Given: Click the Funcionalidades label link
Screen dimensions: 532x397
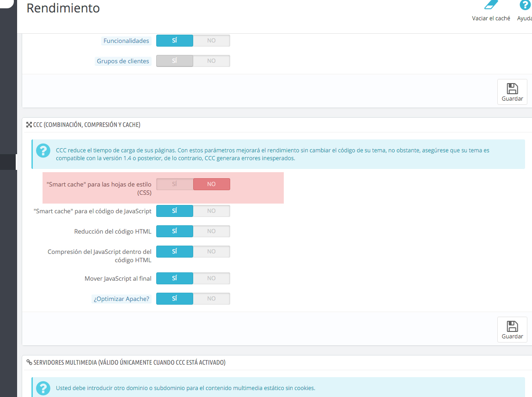Looking at the screenshot, I should point(126,41).
